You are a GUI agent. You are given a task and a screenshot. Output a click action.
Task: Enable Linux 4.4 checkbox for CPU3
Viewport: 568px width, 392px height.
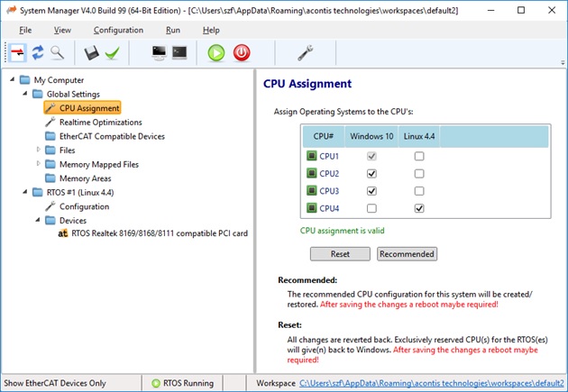(x=419, y=191)
